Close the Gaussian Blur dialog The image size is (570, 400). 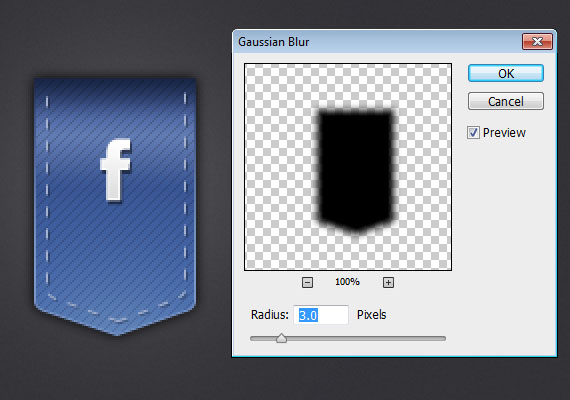[x=537, y=41]
